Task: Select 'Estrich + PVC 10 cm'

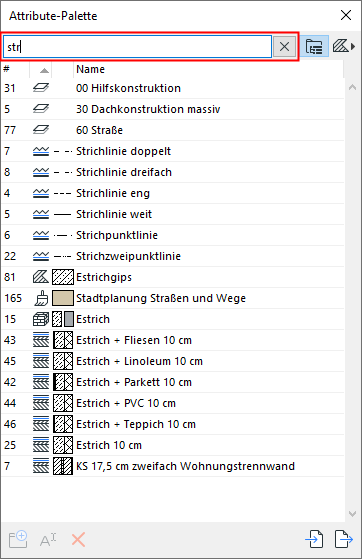Action: [126, 403]
